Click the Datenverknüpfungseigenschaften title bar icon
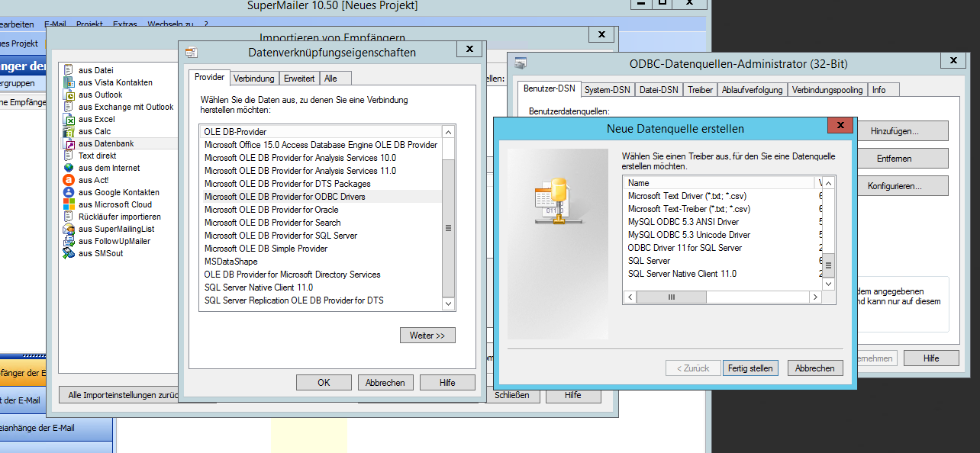 [192, 53]
